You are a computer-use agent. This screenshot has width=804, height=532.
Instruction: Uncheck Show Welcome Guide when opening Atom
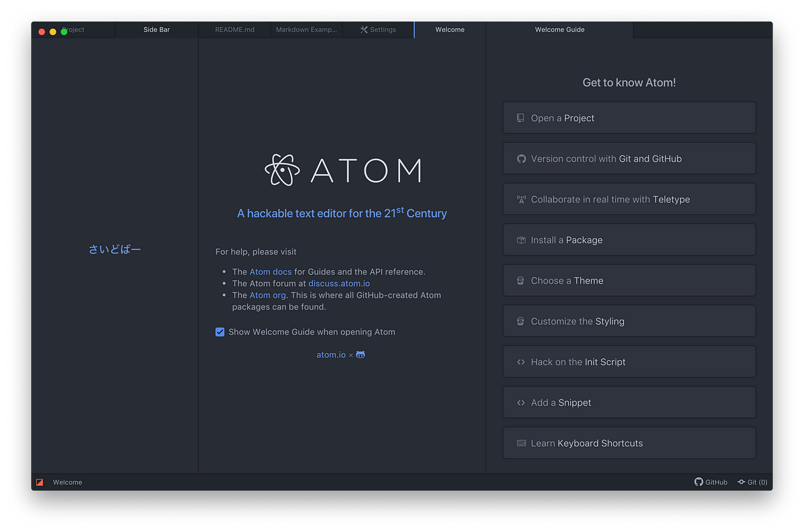(220, 332)
